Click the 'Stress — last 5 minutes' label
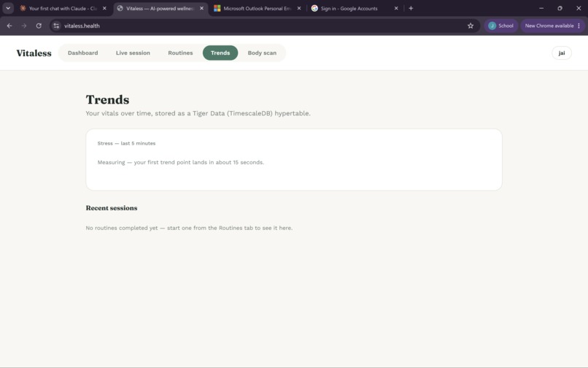The height and width of the screenshot is (368, 588). coord(126,143)
